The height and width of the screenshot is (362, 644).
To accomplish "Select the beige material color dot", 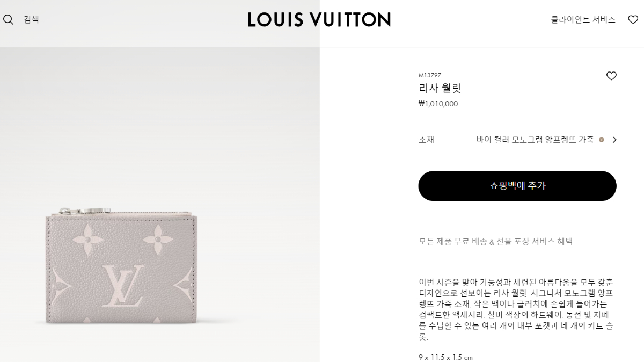I will 602,140.
